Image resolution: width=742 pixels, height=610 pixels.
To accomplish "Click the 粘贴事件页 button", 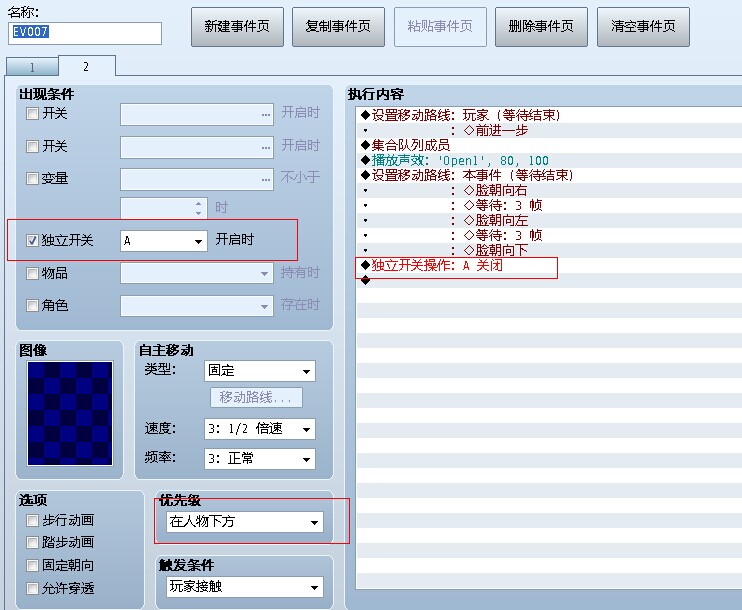I will click(x=440, y=27).
